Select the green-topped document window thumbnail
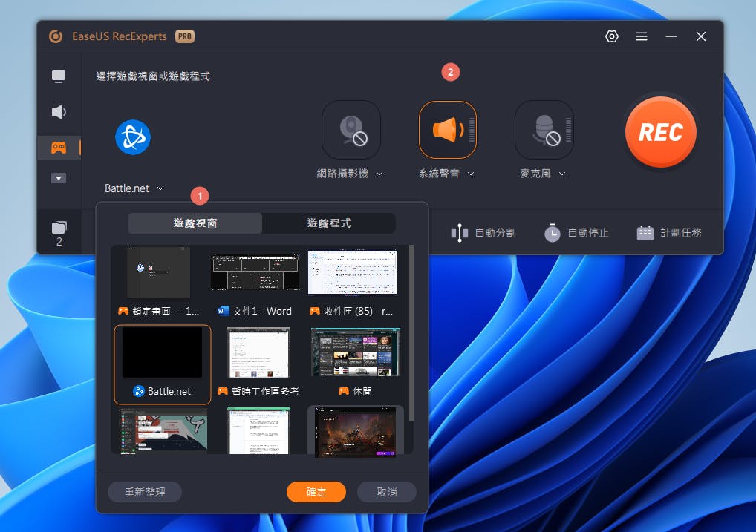Viewport: 756px width, 532px height. coord(258,431)
